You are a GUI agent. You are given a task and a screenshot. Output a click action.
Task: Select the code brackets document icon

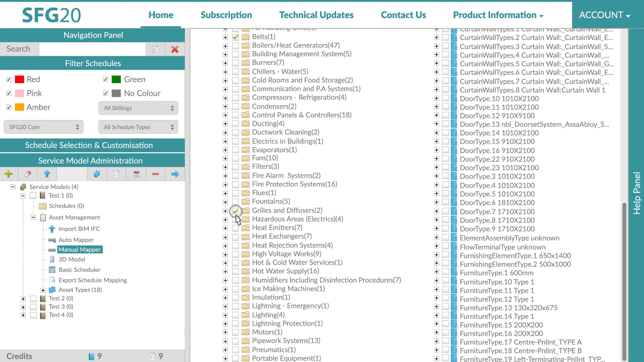116,174
